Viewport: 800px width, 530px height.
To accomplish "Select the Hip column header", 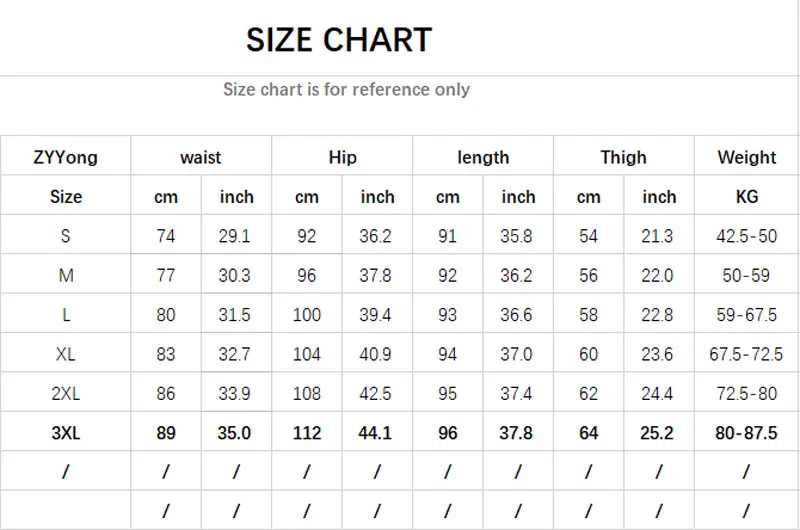I will [342, 157].
